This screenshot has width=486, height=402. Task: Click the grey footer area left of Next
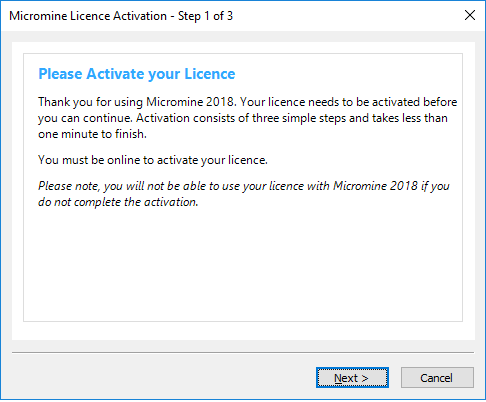click(163, 378)
